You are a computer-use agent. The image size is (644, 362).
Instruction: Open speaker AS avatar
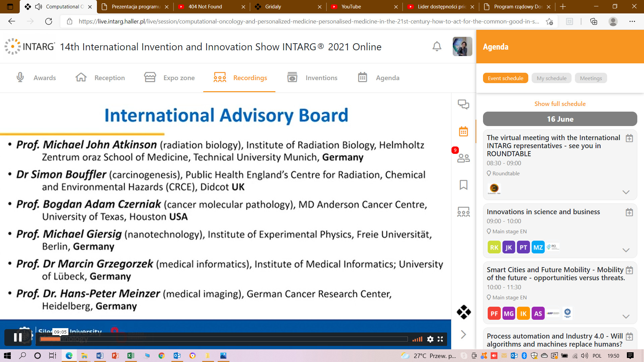(538, 313)
